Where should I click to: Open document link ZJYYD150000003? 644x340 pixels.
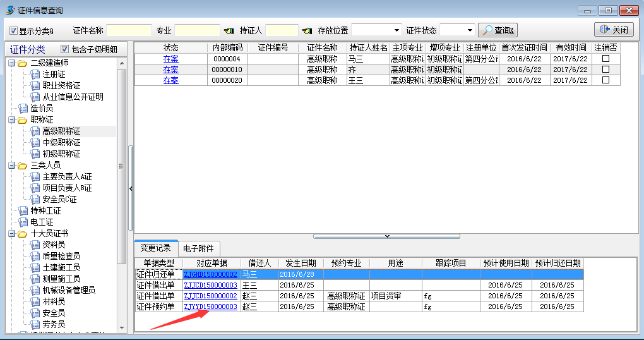(x=210, y=307)
